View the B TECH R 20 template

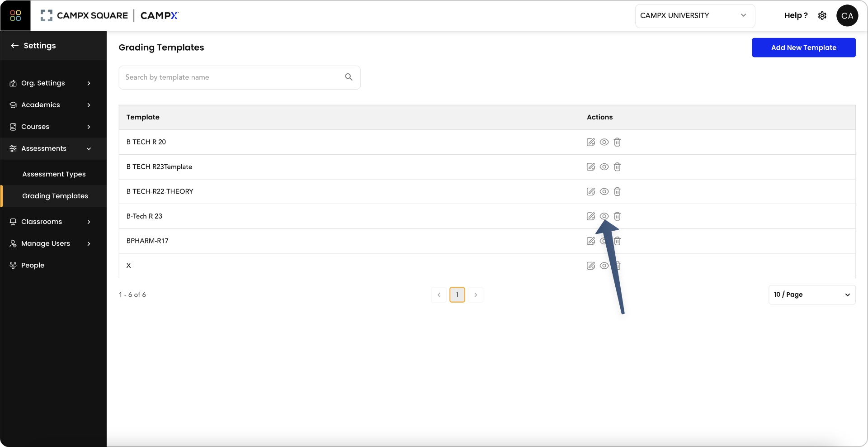[x=604, y=142]
